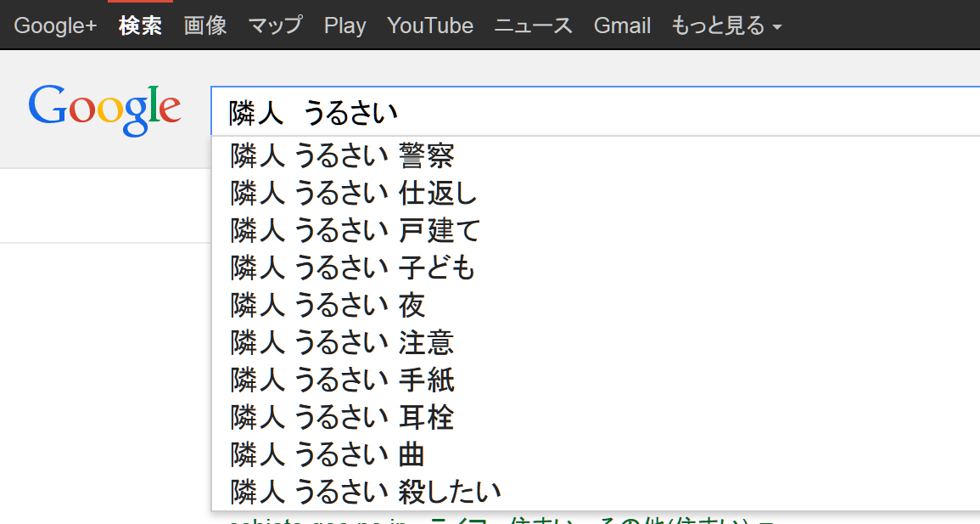Select suggestion 隣人 うるさい 警察

click(343, 156)
